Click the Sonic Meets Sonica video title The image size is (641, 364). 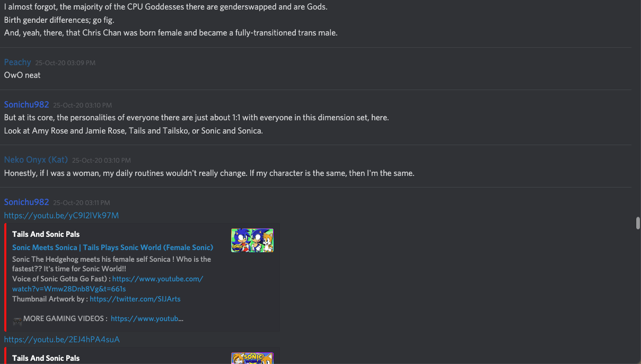113,247
